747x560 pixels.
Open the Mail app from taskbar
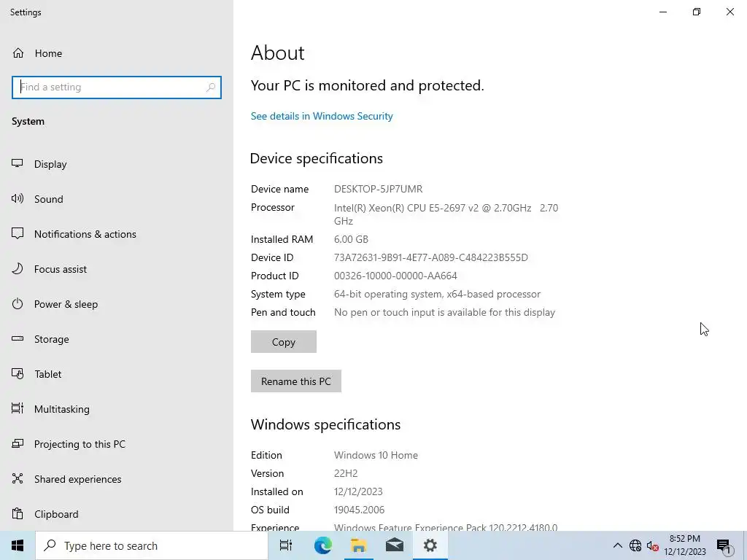[395, 545]
